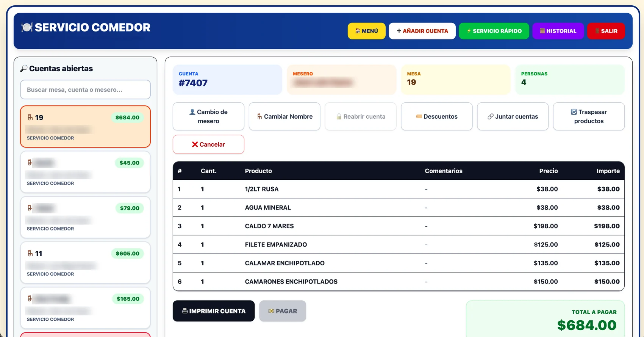Viewport: 644px width, 337px height.
Task: Click the tag icon in Descuentos
Action: click(419, 116)
